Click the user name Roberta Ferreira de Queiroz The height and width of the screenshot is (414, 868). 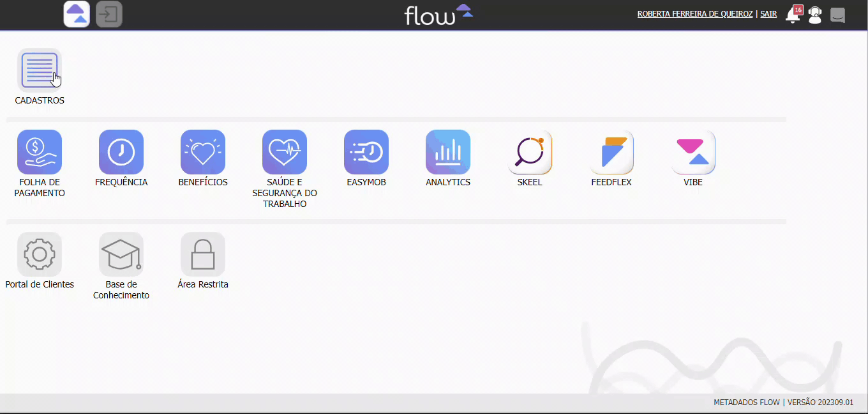pos(695,14)
